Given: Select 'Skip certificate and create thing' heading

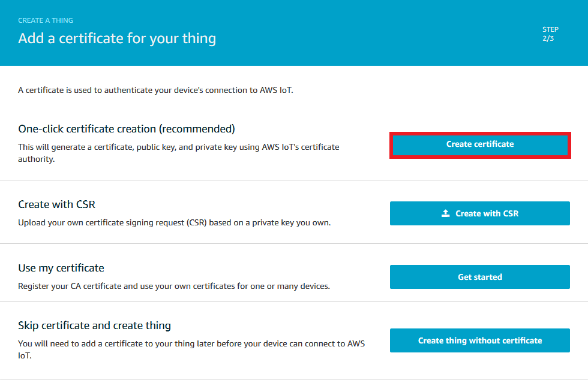Looking at the screenshot, I should (94, 325).
